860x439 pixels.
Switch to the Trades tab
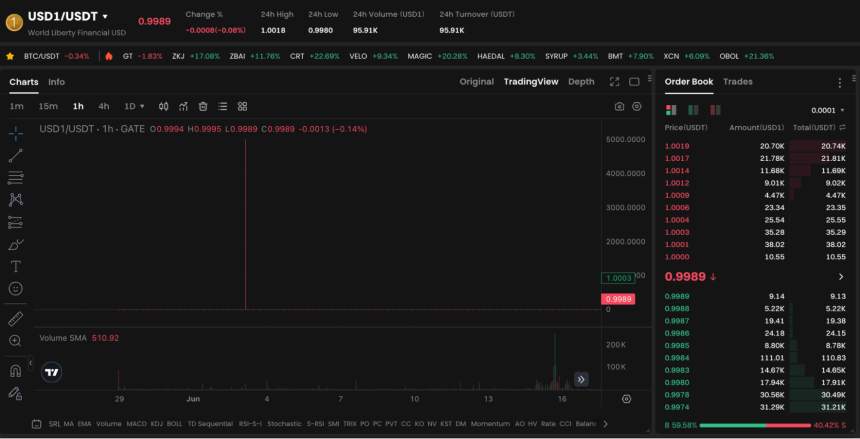point(738,82)
